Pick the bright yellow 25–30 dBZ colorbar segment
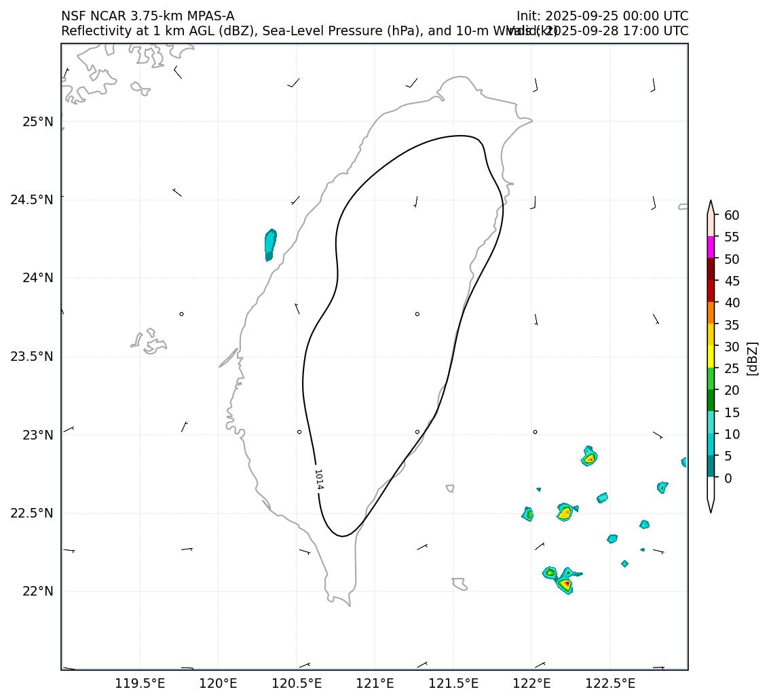Screen dimensions: 769x700 point(711,356)
